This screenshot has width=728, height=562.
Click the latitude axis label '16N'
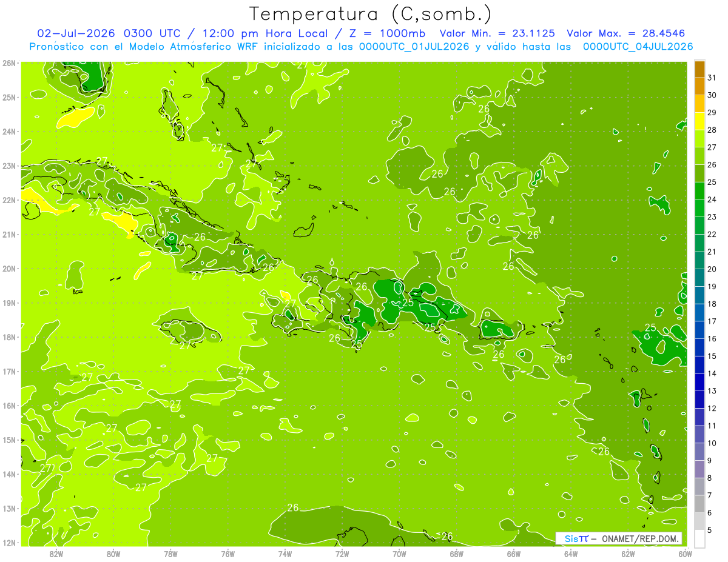coord(9,406)
